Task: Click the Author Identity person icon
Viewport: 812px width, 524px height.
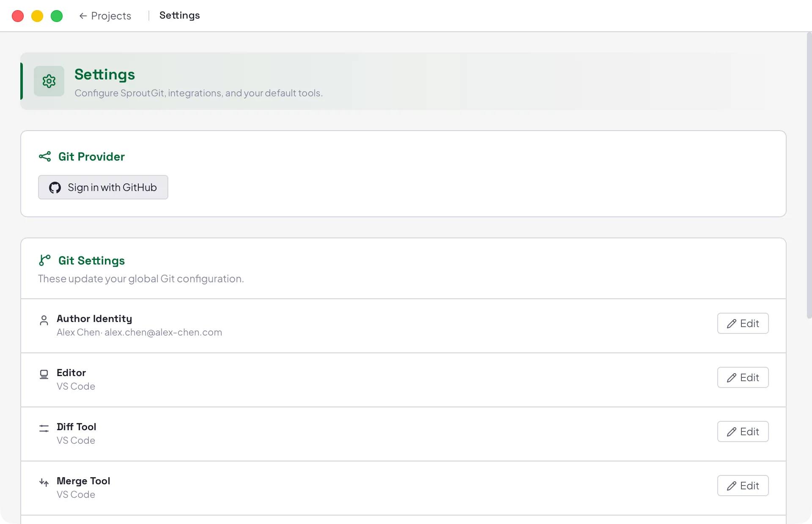Action: 44,320
